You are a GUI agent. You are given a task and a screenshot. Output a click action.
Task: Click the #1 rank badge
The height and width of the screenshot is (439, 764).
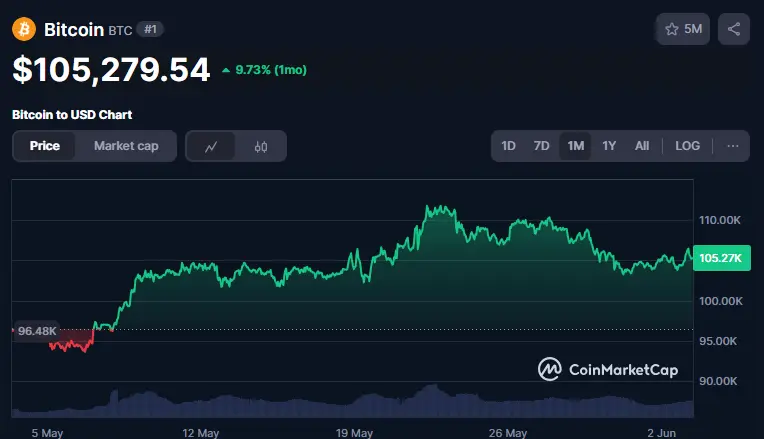(x=150, y=29)
